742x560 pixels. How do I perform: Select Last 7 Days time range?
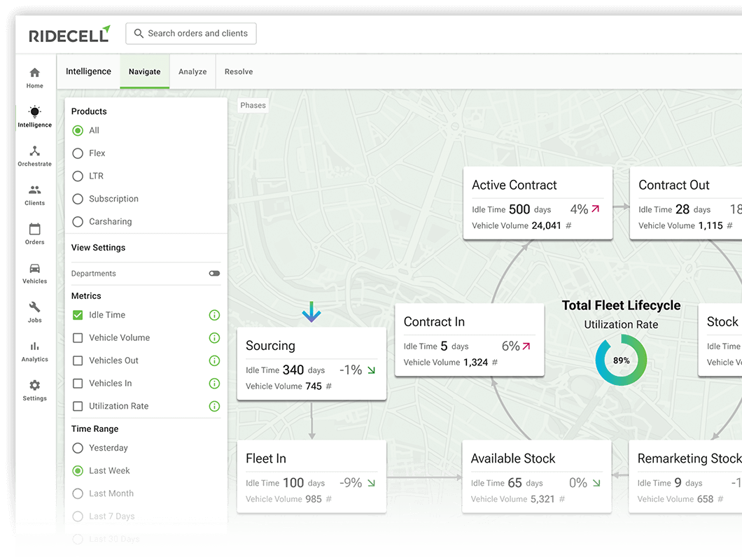click(x=78, y=515)
